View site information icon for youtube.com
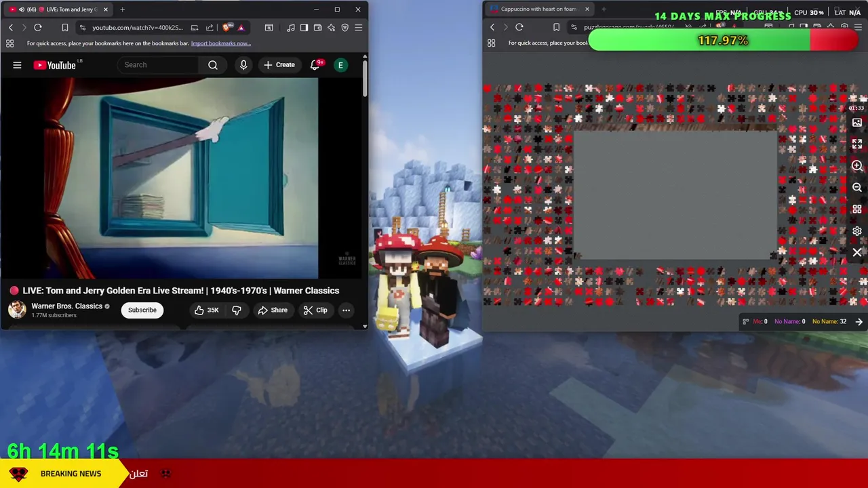This screenshot has height=488, width=868. coord(82,28)
